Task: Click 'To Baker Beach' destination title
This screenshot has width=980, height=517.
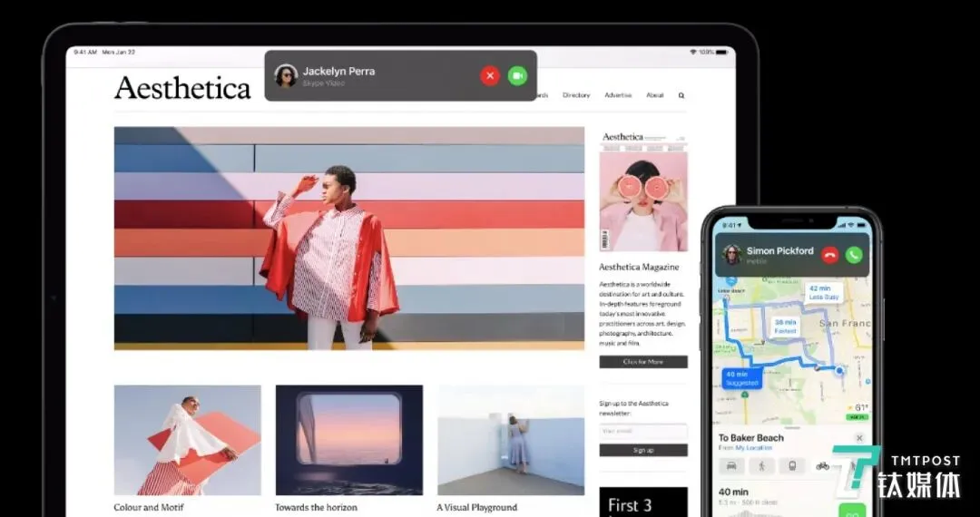Action: pyautogui.click(x=750, y=438)
